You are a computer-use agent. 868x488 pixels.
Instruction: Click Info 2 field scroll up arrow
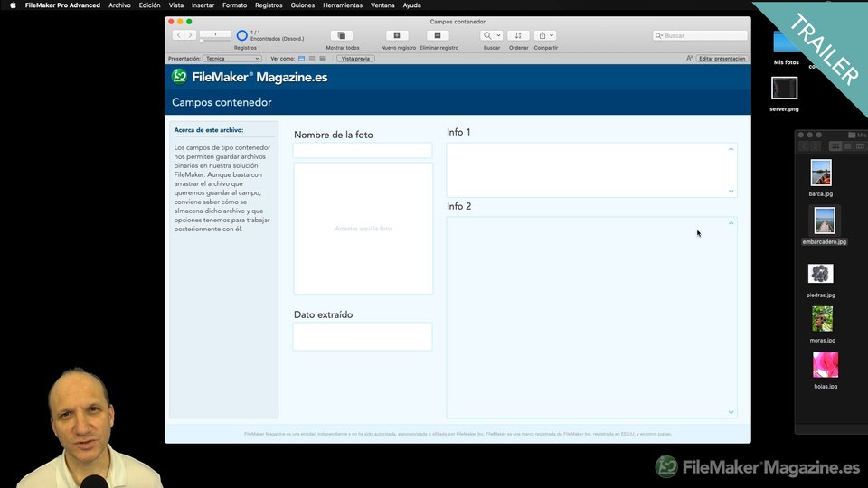pos(731,223)
